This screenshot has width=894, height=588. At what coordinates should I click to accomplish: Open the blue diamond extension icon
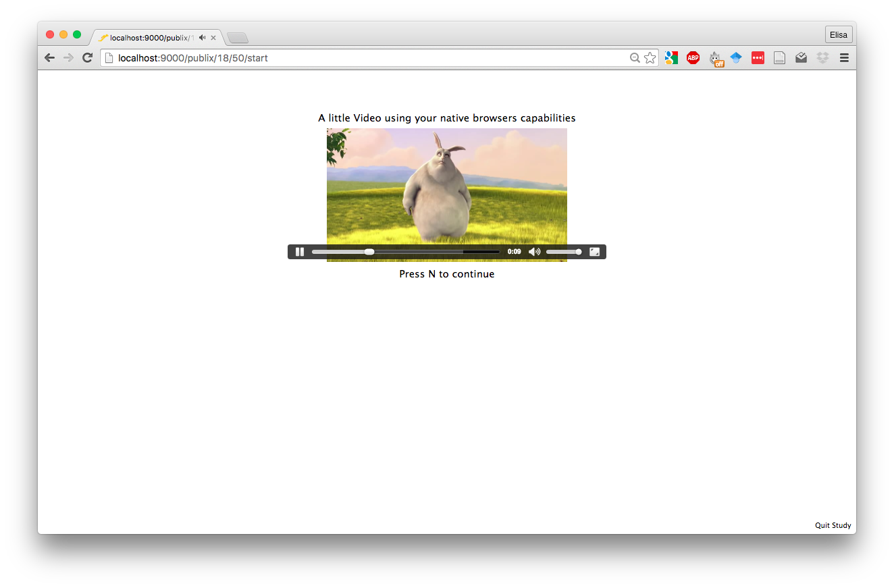(736, 58)
